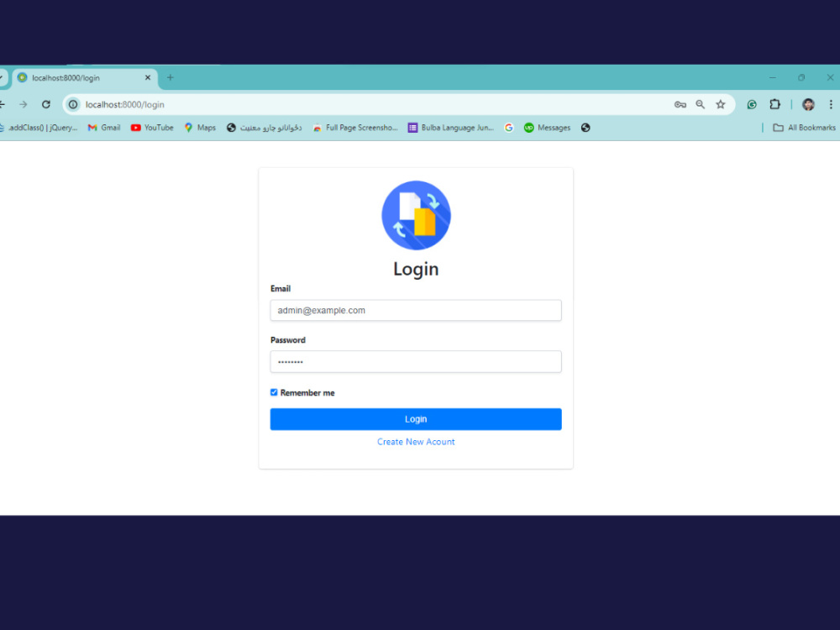The height and width of the screenshot is (630, 840).
Task: Click the Password field label
Action: (x=287, y=339)
